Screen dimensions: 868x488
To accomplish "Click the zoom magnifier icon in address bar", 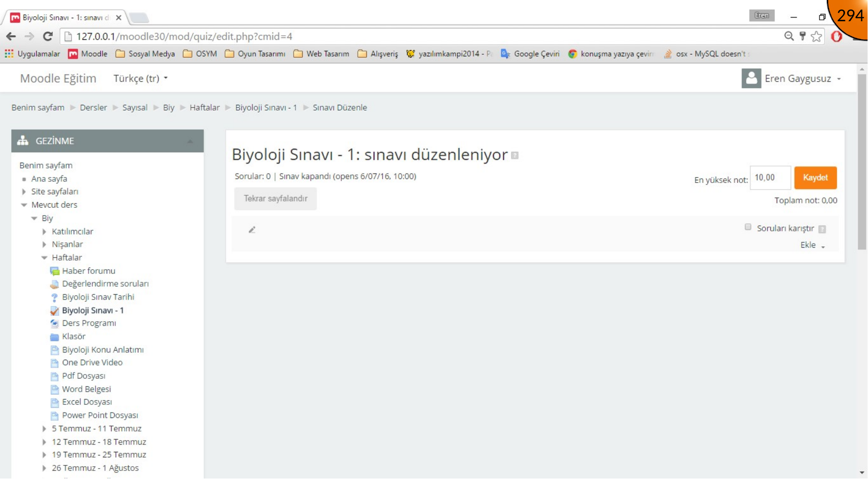I will [789, 36].
